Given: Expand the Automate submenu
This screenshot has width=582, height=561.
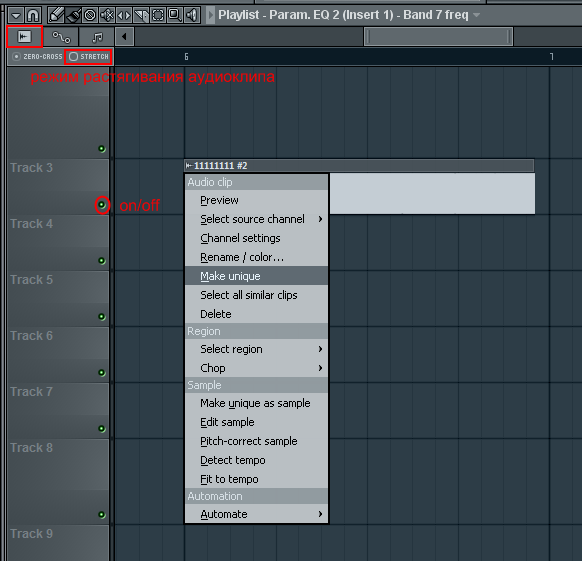Looking at the screenshot, I should coord(256,514).
